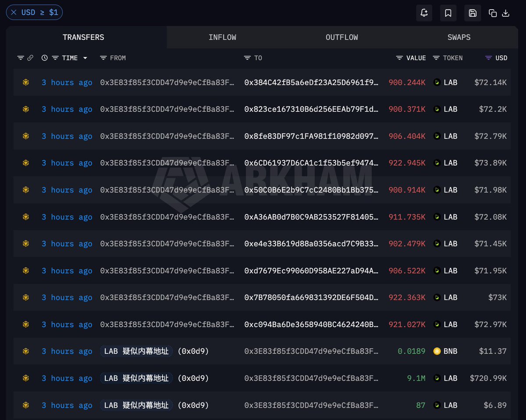The height and width of the screenshot is (420, 526).
Task: Open address 0xc094Ba6De3658940BC4624240B…
Action: pyautogui.click(x=311, y=325)
